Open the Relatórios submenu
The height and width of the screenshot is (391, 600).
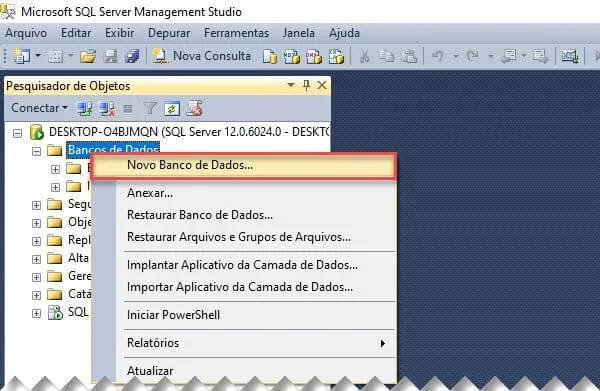[x=243, y=343]
